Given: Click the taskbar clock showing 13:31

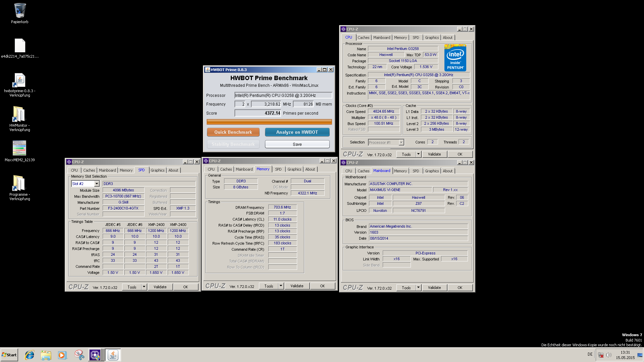Looking at the screenshot, I should coord(625,355).
